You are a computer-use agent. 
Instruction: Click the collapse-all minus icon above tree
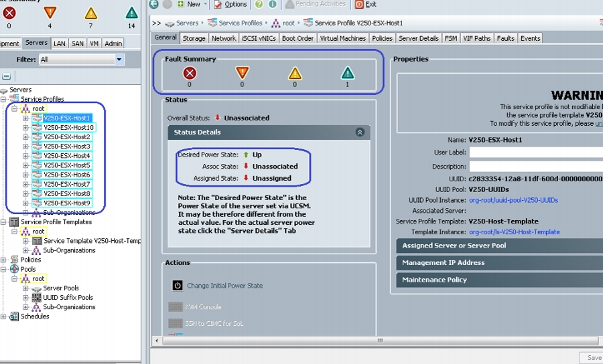click(6, 76)
